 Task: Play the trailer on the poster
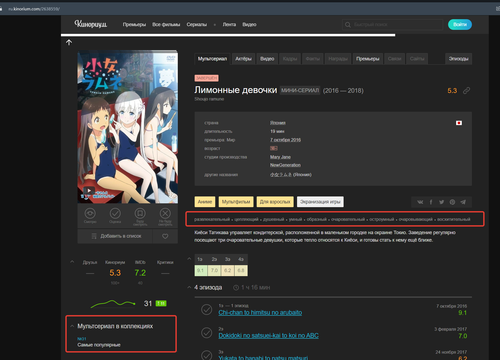pos(89,191)
